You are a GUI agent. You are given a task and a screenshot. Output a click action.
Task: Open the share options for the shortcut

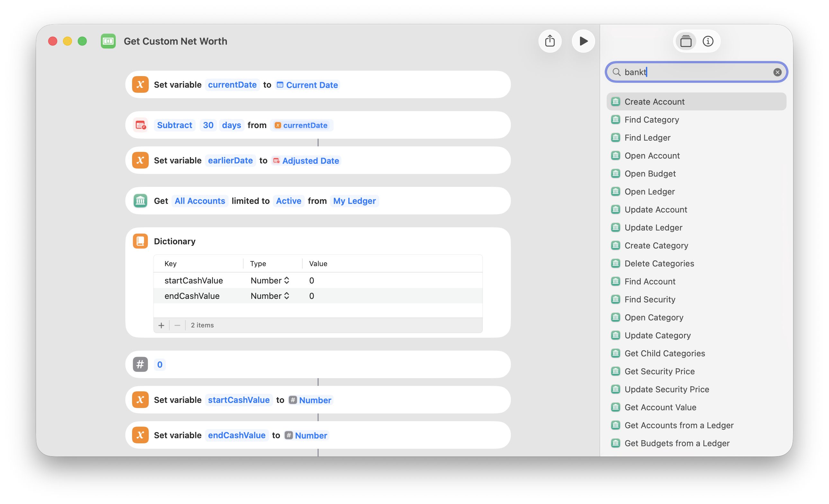(550, 41)
